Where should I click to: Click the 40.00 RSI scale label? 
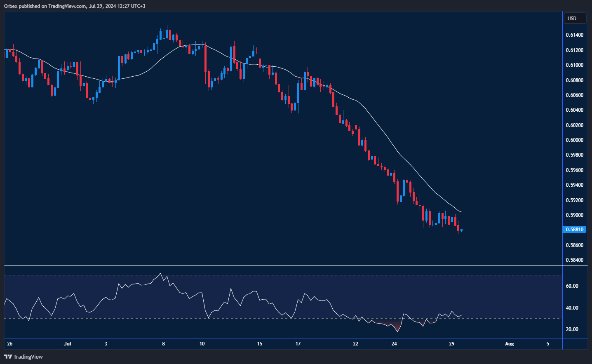[572, 308]
